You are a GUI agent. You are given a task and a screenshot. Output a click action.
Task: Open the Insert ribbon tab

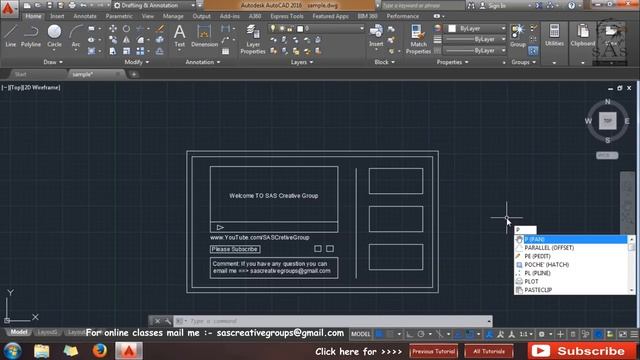(57, 16)
